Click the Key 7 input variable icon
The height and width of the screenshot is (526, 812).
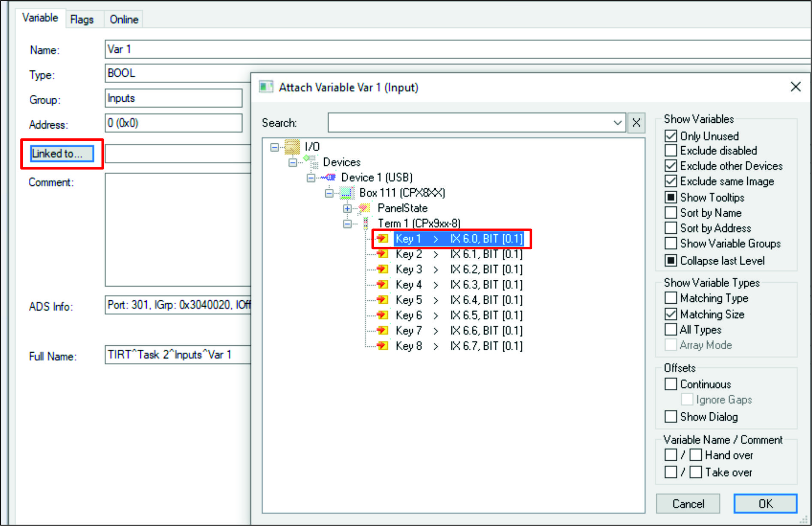click(382, 330)
